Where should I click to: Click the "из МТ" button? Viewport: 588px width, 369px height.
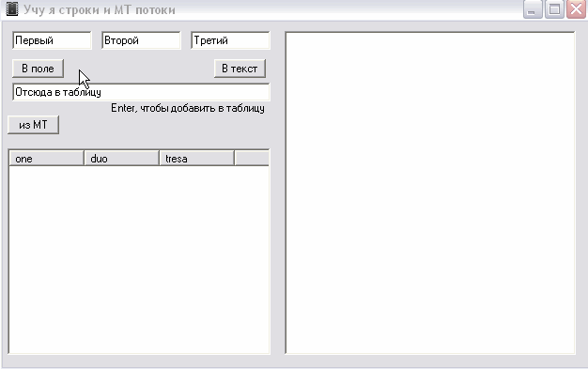point(34,125)
